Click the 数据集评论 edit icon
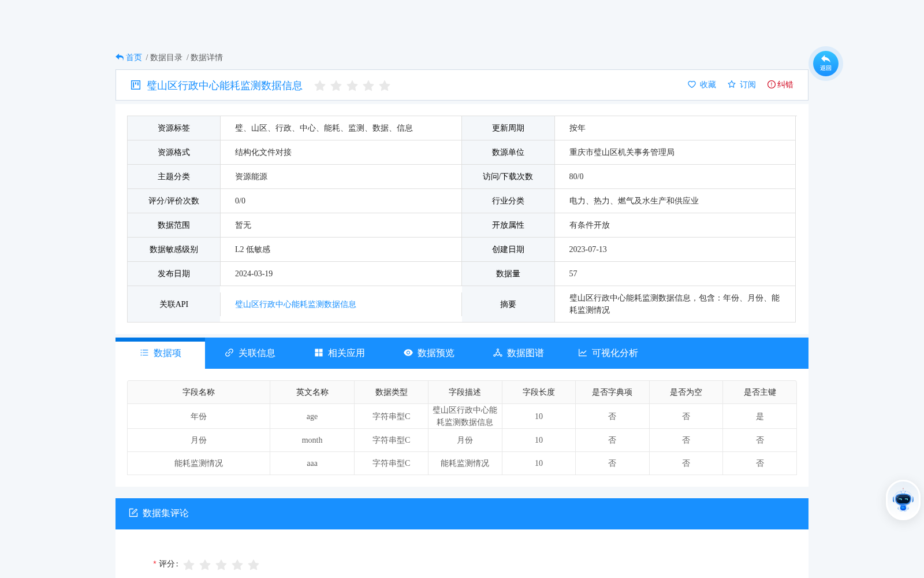The width and height of the screenshot is (924, 578). click(133, 513)
